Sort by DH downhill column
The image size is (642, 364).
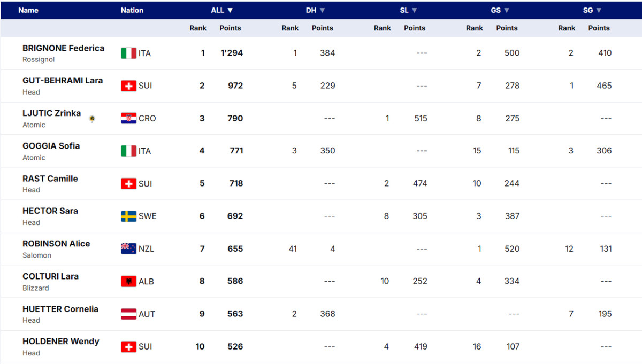[315, 10]
